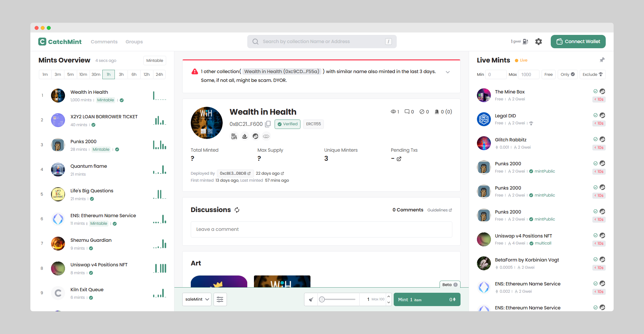Select the 24h timeframe tab
Screen dimensions: 644x334
click(x=159, y=75)
